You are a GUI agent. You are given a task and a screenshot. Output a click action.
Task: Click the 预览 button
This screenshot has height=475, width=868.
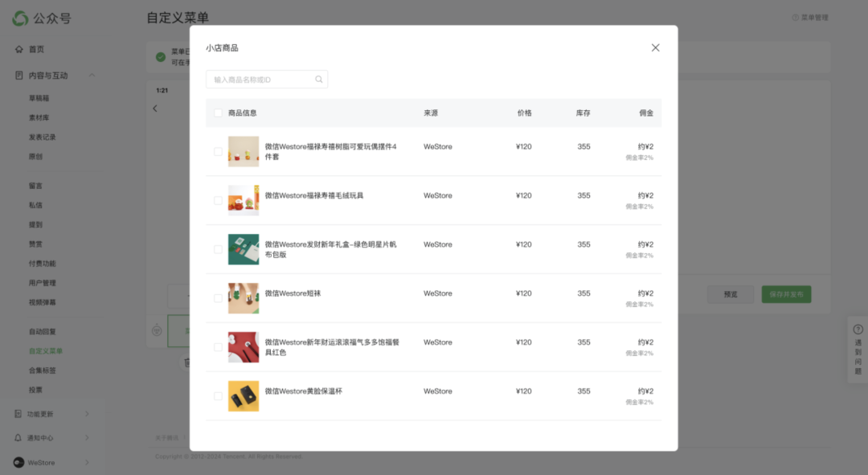[x=730, y=294]
